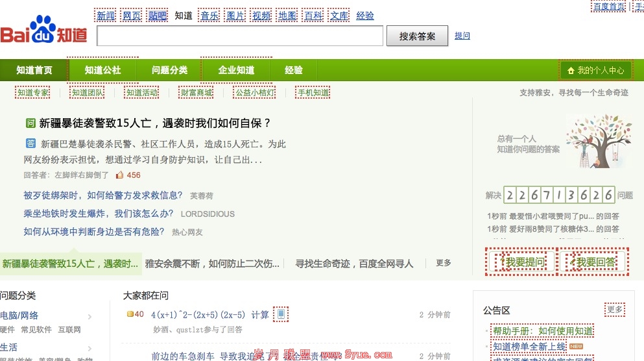644x361 pixels.
Task: Open headline 新疆暴徒袭警致15人亡 question
Action: tap(155, 123)
